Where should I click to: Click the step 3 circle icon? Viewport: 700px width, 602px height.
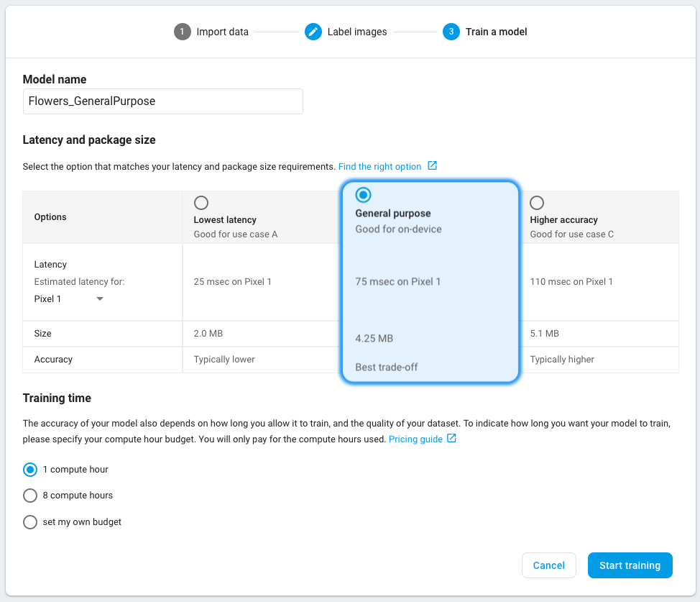[x=452, y=32]
